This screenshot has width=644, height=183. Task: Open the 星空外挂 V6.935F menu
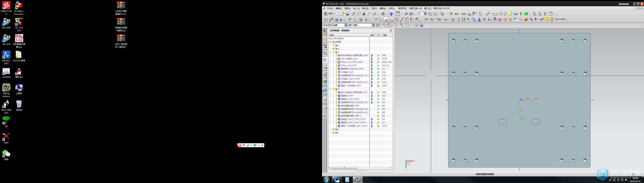[x=442, y=8]
